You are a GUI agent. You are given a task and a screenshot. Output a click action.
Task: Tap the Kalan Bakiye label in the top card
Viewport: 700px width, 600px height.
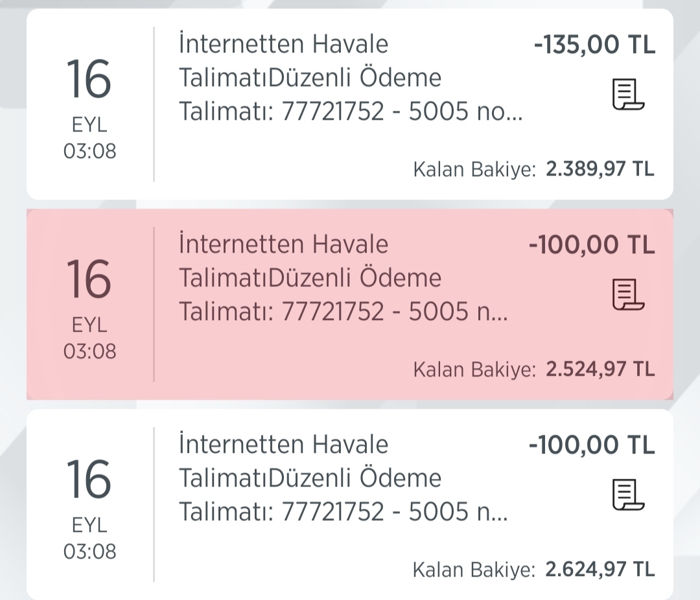pos(474,170)
